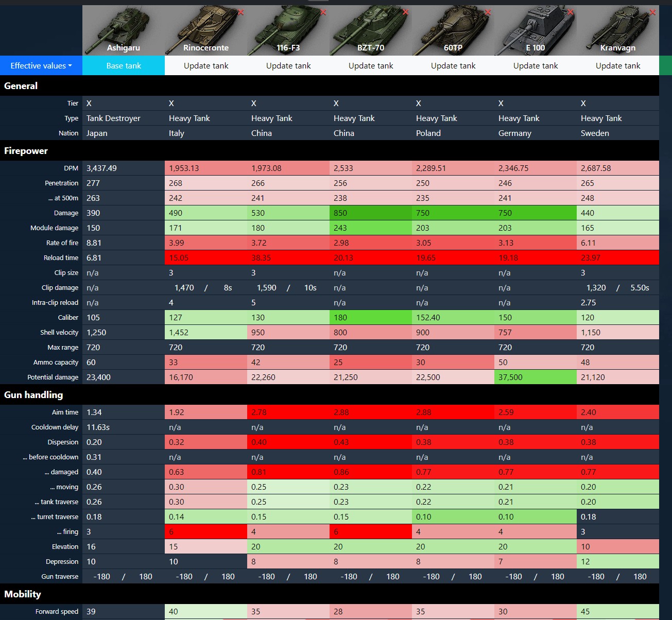This screenshot has width=672, height=620.
Task: Click the Elevation row label
Action: click(65, 546)
